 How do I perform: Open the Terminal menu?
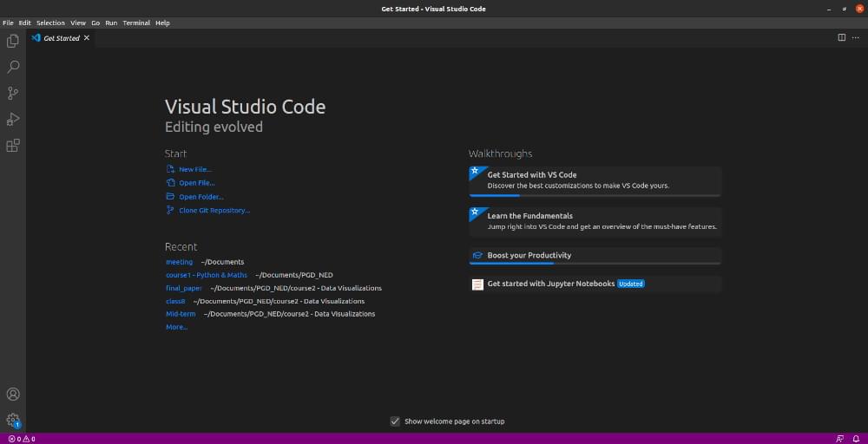coord(136,23)
